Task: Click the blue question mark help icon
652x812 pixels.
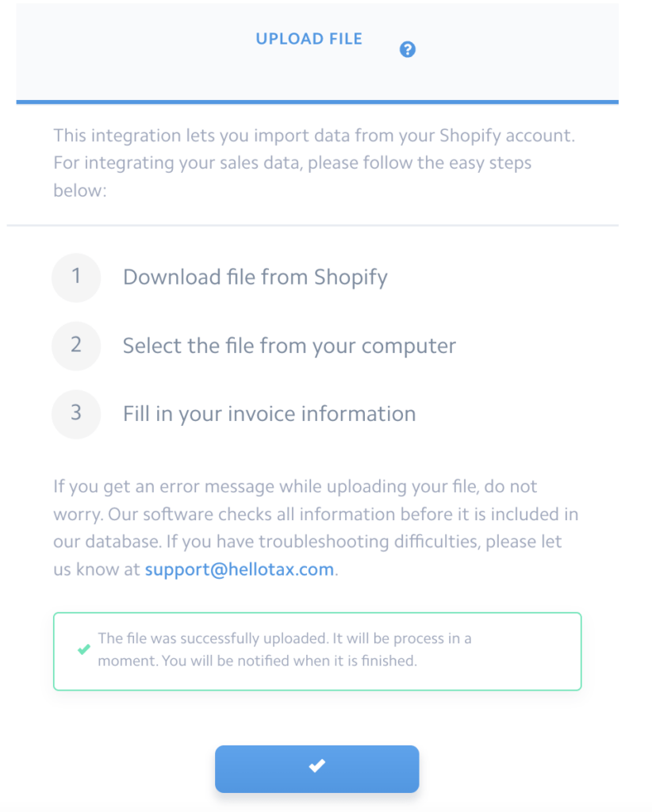Action: click(408, 49)
